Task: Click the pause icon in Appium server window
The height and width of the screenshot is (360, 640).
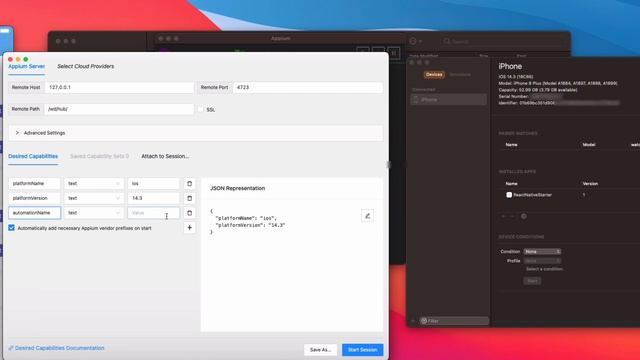Action: [394, 53]
